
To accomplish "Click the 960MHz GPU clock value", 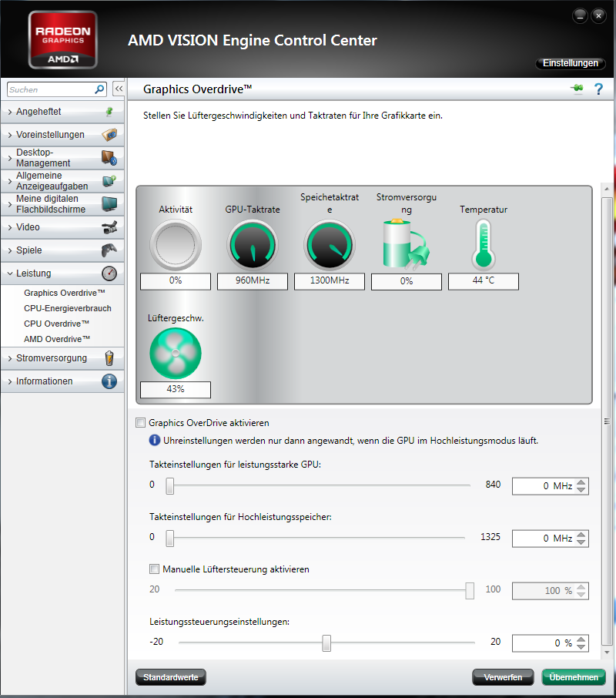I will (253, 281).
